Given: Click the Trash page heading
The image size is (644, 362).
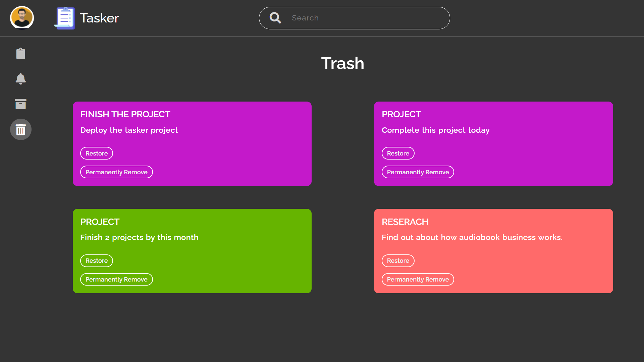Looking at the screenshot, I should tap(343, 63).
